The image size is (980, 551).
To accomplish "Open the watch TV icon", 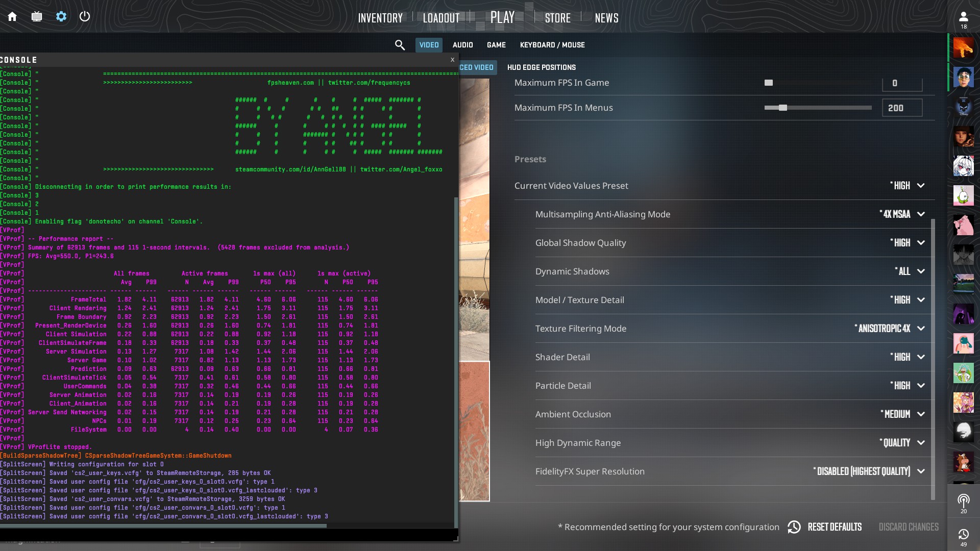I will pos(37,17).
